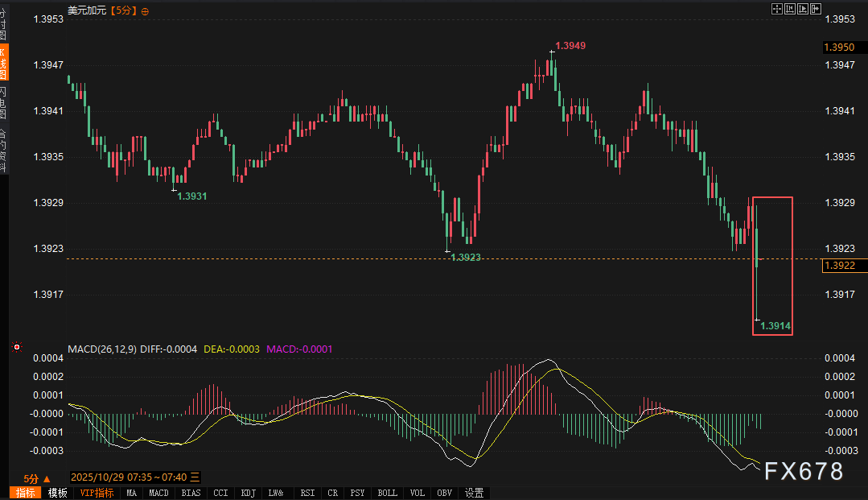
Task: Open the 设置 indicator settings
Action: coord(474,493)
